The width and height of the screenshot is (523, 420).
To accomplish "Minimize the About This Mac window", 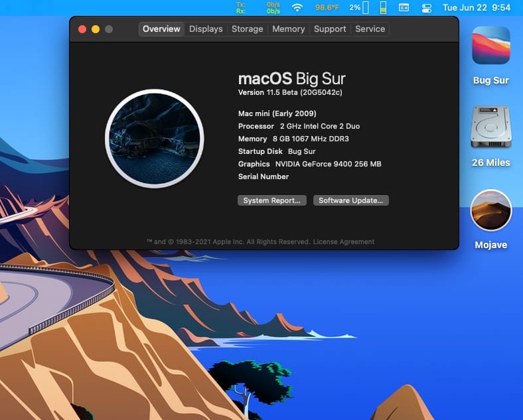I will [96, 29].
